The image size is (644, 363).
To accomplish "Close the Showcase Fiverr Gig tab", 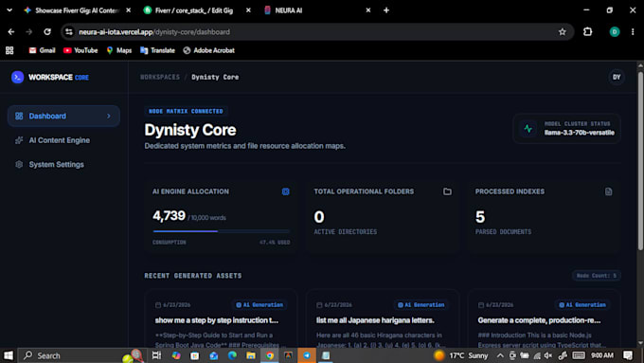I will 129,10.
